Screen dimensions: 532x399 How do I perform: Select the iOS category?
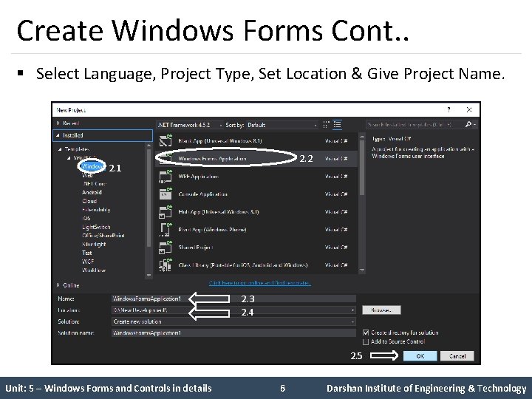point(86,218)
